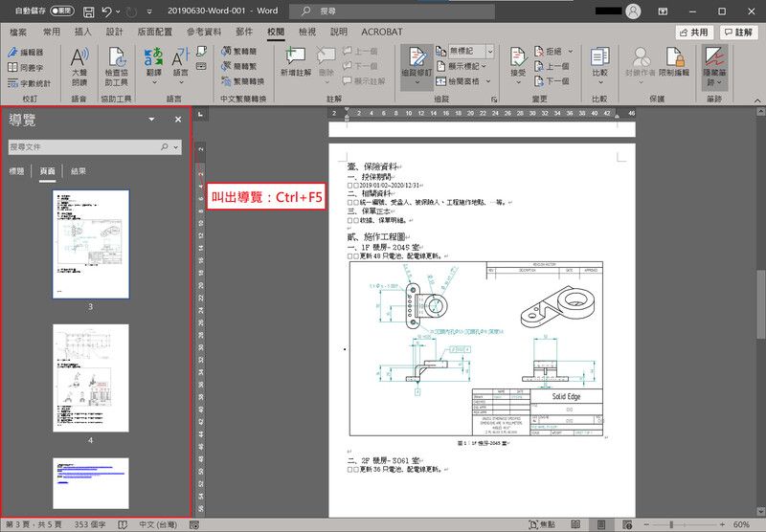The image size is (766, 532).
Task: Open the 編輯器 editor tool
Action: coord(26,52)
